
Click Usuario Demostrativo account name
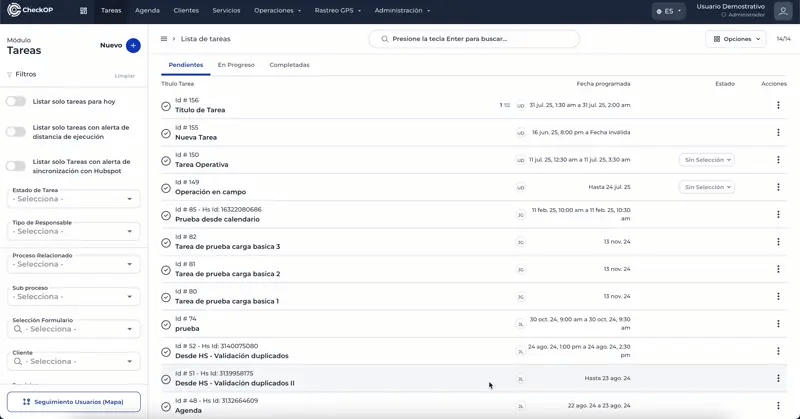(x=731, y=7)
